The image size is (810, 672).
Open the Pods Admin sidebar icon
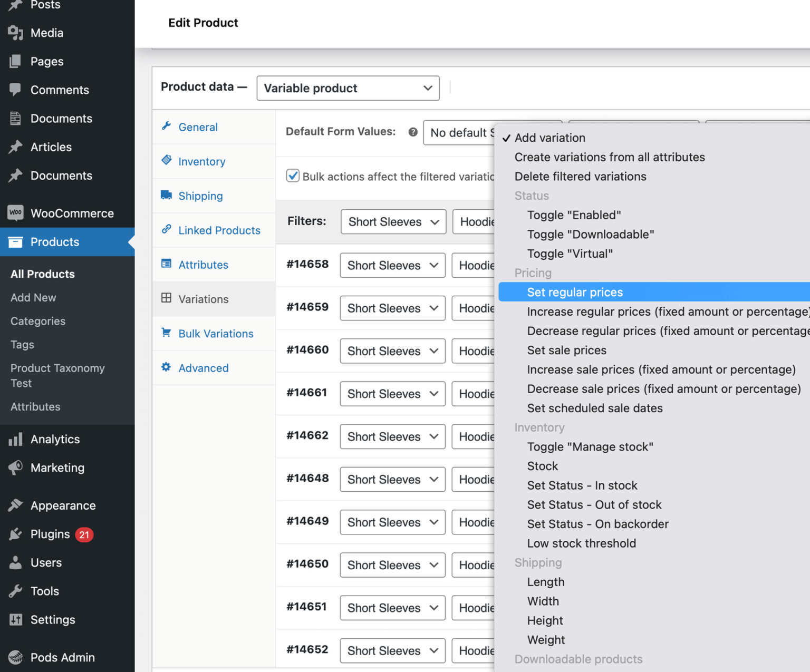pyautogui.click(x=15, y=657)
